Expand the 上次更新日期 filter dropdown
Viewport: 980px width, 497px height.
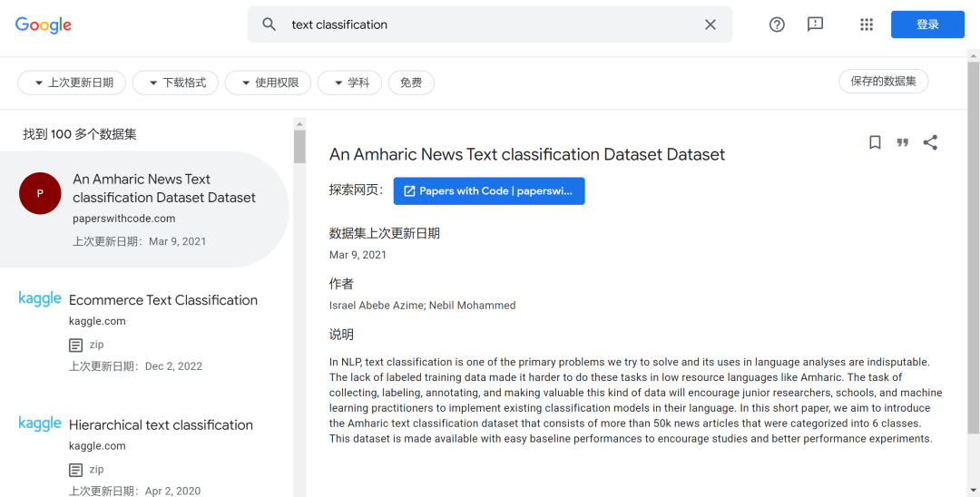72,83
